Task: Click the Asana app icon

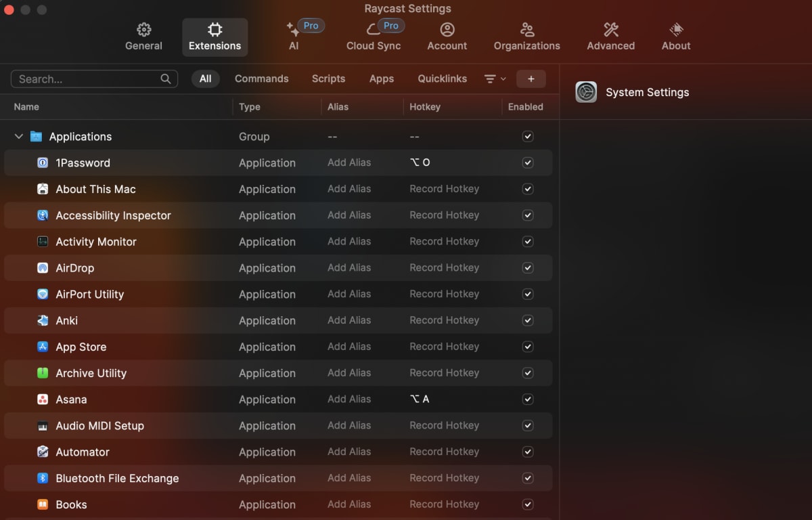Action: [43, 399]
